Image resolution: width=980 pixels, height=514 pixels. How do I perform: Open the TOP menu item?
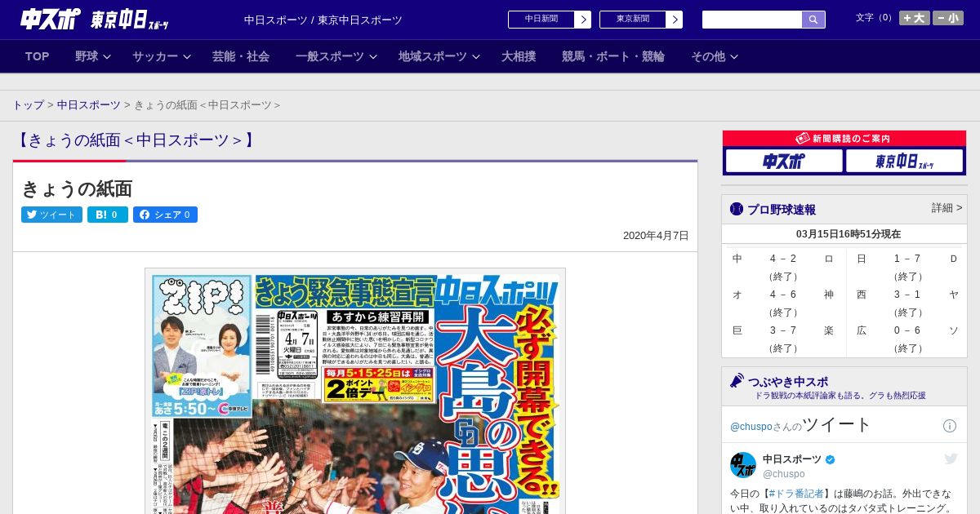click(x=37, y=56)
